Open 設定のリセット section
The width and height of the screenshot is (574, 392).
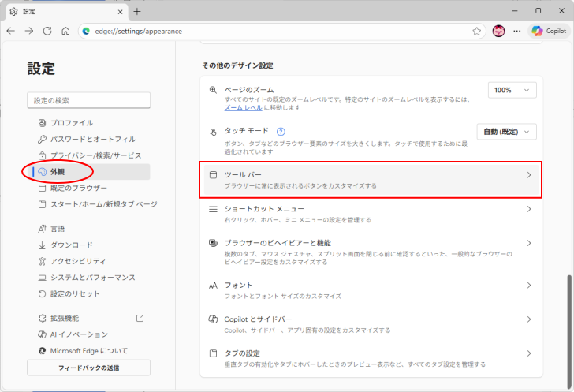(x=88, y=294)
